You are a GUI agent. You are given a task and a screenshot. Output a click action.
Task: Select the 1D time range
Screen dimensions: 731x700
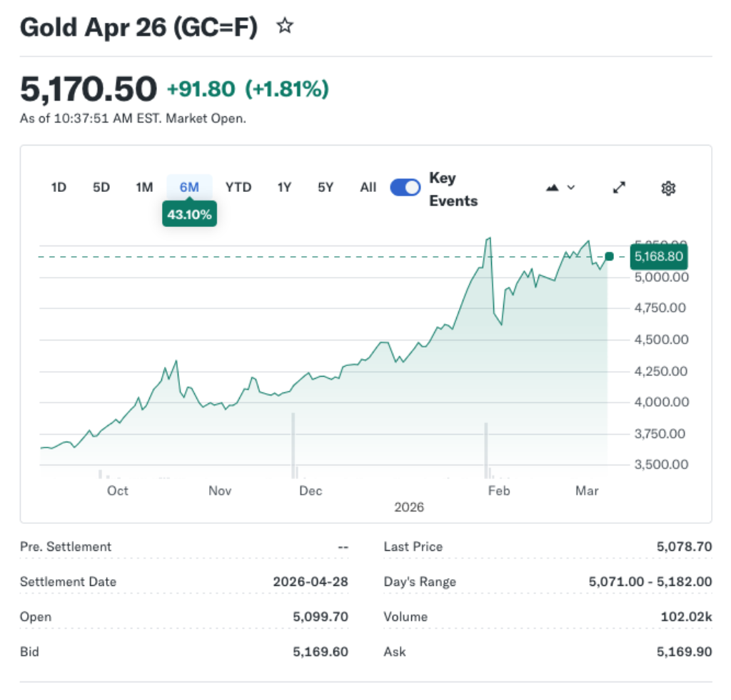click(59, 188)
